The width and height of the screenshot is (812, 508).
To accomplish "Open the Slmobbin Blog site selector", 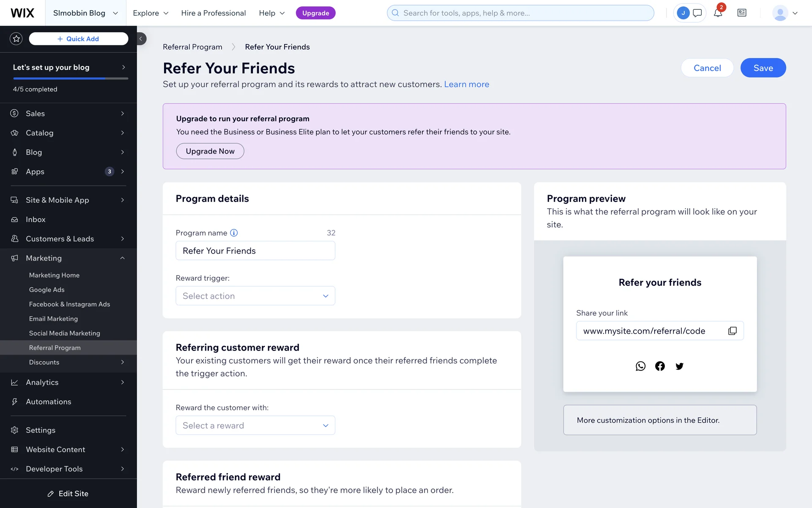I will coord(85,13).
